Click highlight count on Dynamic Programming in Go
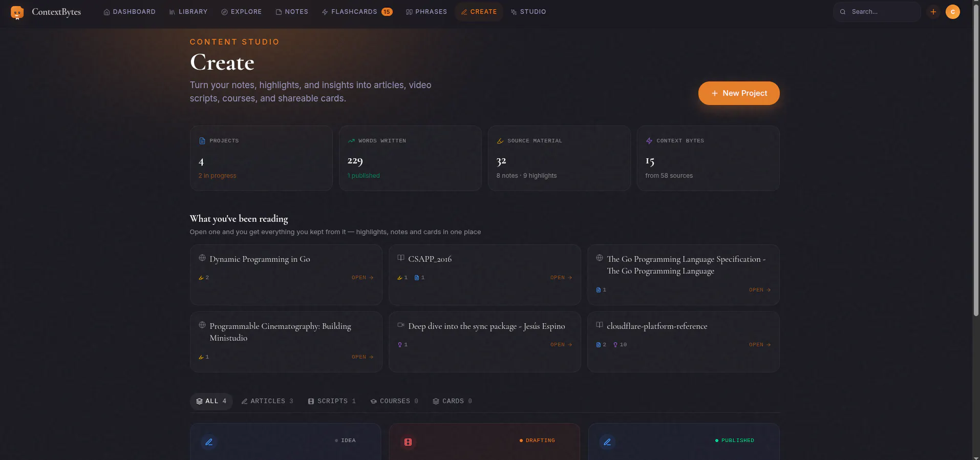This screenshot has width=980, height=460. coord(204,278)
